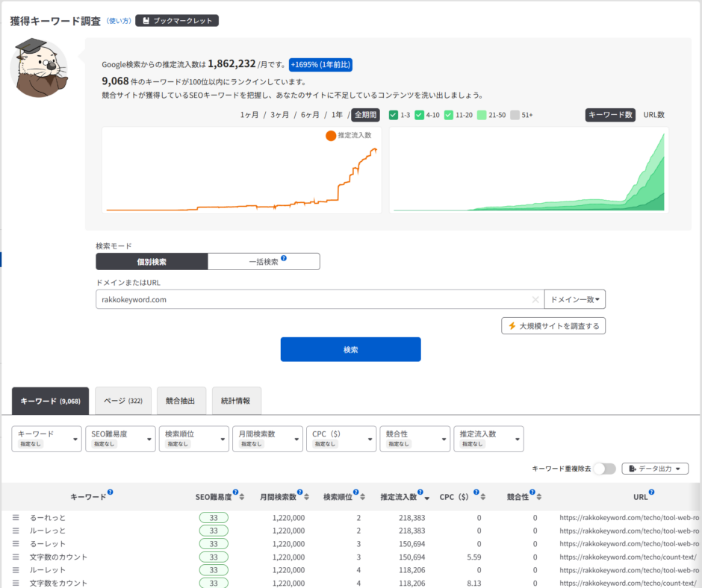Enable the キーワード重複除去 toggle switch
The height and width of the screenshot is (588, 702).
pos(604,469)
